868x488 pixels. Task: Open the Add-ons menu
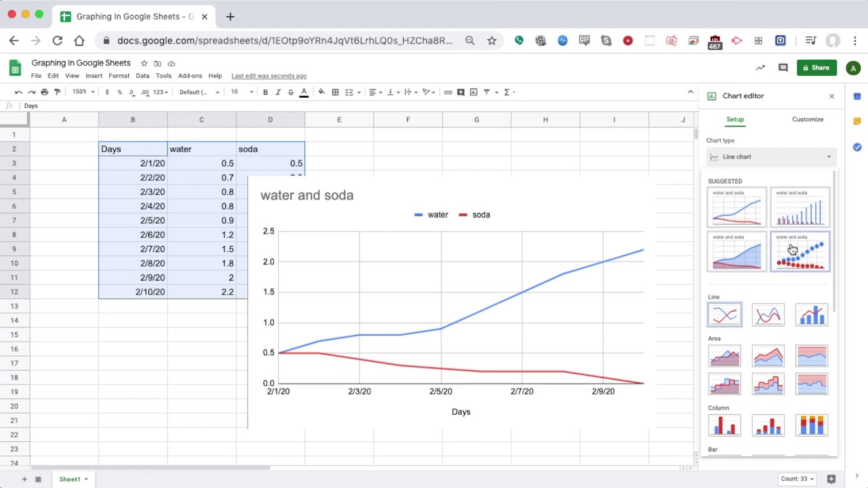(x=190, y=76)
